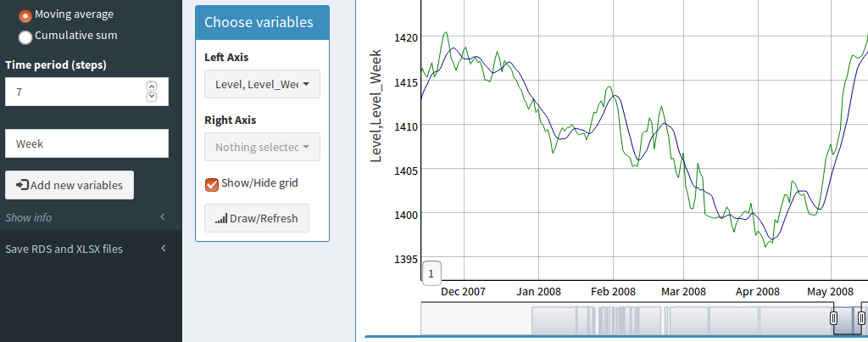The image size is (868, 342).
Task: Open the Right Axis 'Nothing selected' dropdown
Action: [262, 147]
